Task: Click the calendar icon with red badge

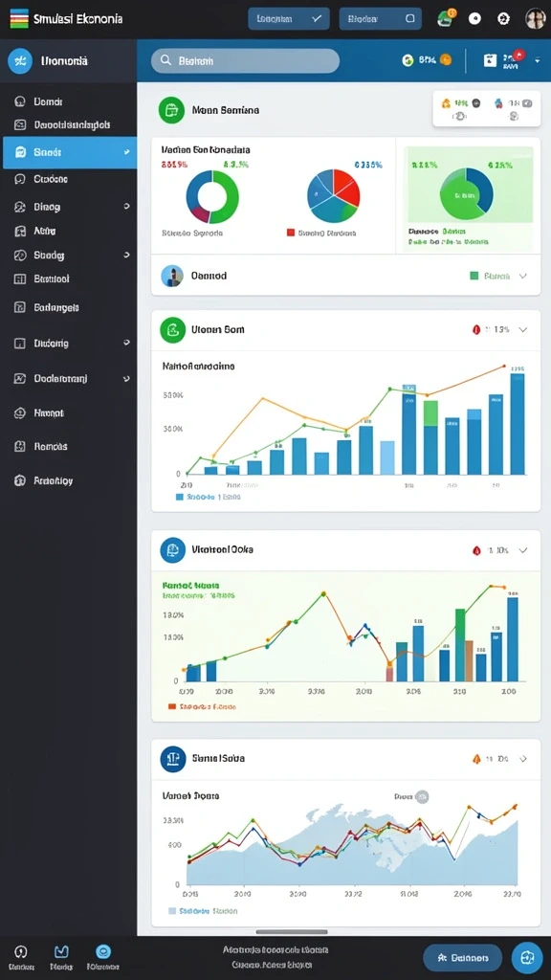Action: (x=490, y=60)
